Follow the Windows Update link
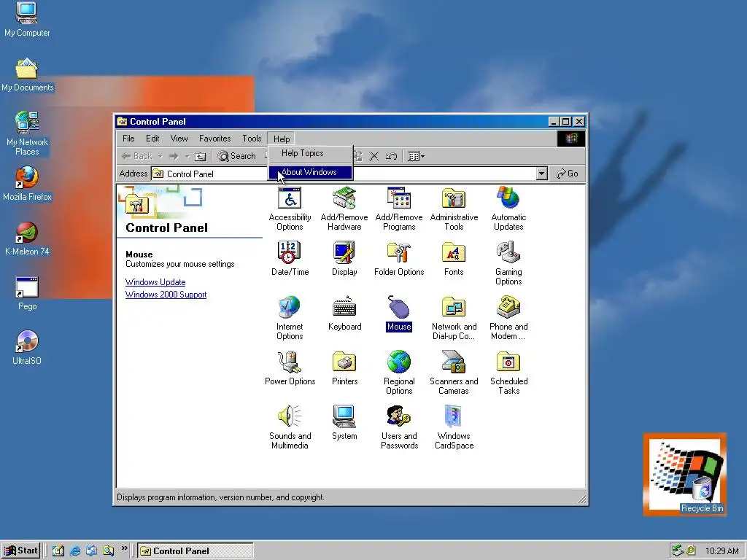Screen dimensions: 747x560 click(155, 282)
